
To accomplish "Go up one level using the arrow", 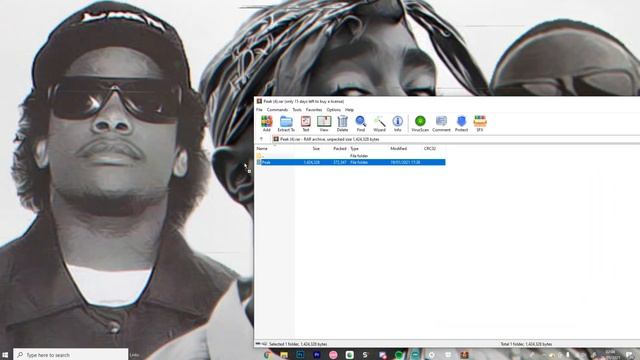I will coord(261,139).
